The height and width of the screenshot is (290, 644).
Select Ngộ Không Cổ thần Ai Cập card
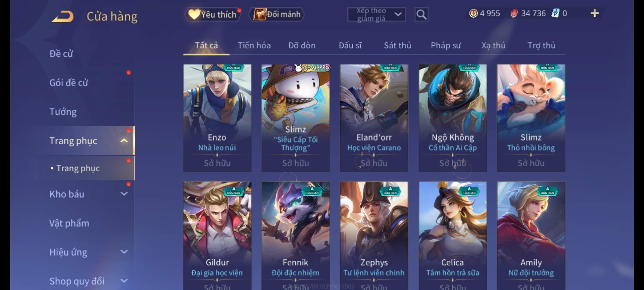coord(453,118)
